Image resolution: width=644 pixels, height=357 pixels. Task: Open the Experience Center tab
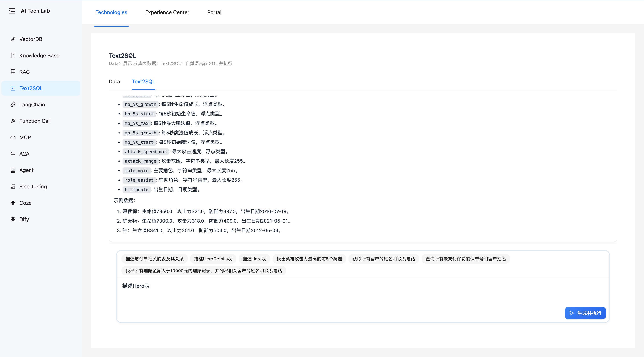pos(167,12)
